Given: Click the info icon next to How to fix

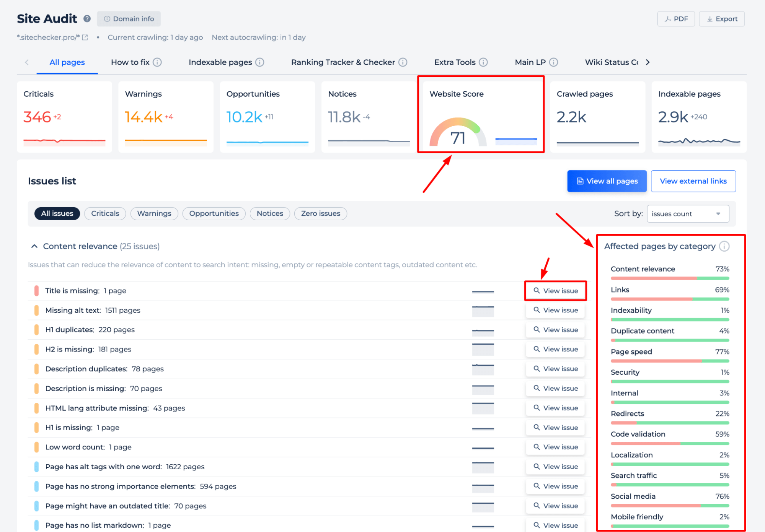Looking at the screenshot, I should tap(157, 62).
